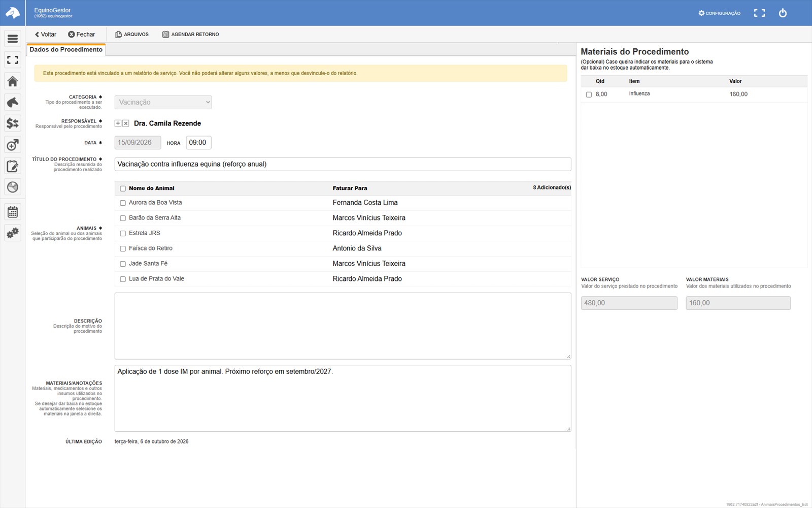The width and height of the screenshot is (812, 508).
Task: Expand the Categoria Vacinação dropdown
Action: point(163,102)
